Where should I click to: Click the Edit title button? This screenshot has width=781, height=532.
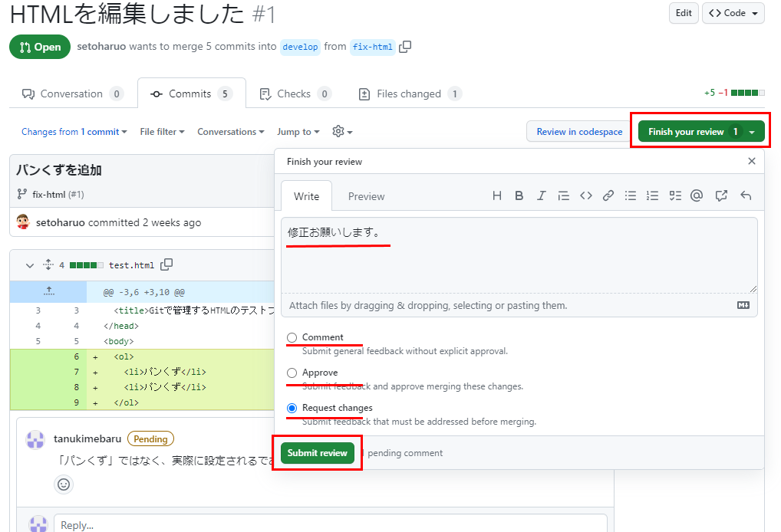(684, 13)
